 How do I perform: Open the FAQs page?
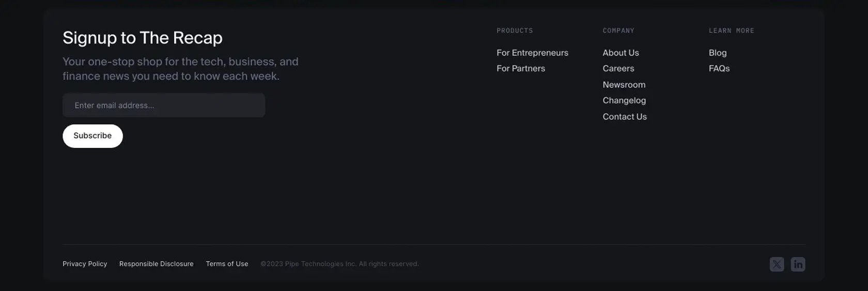click(719, 68)
